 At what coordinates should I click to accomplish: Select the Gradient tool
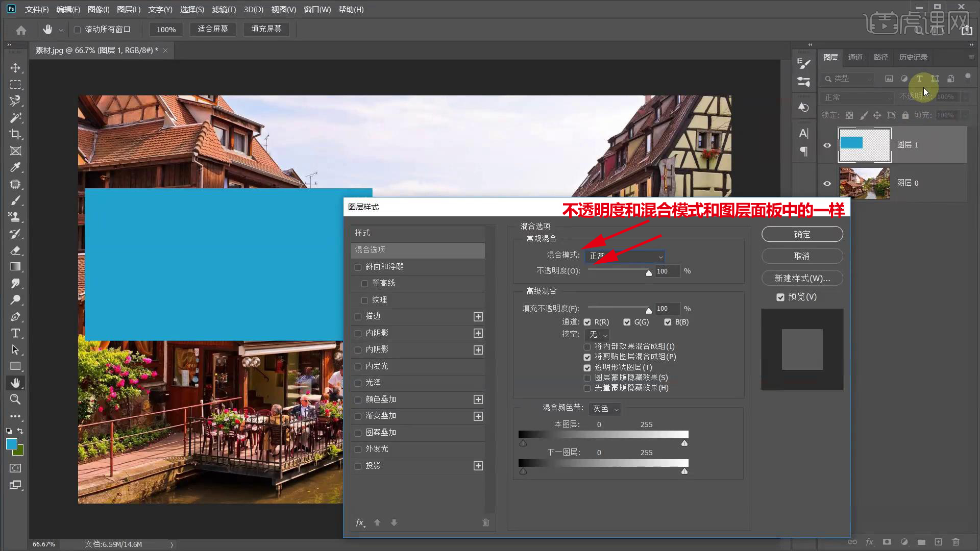coord(15,267)
